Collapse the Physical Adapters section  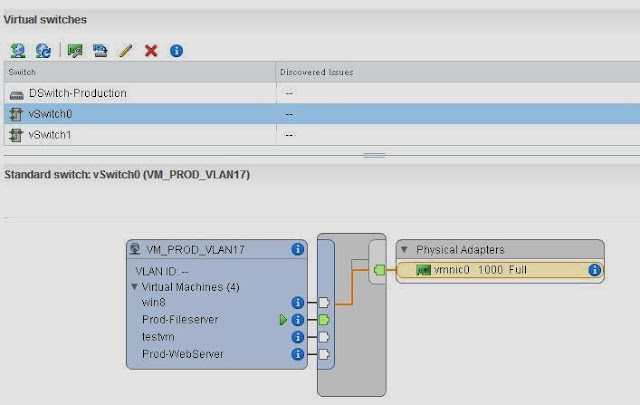[x=404, y=249]
